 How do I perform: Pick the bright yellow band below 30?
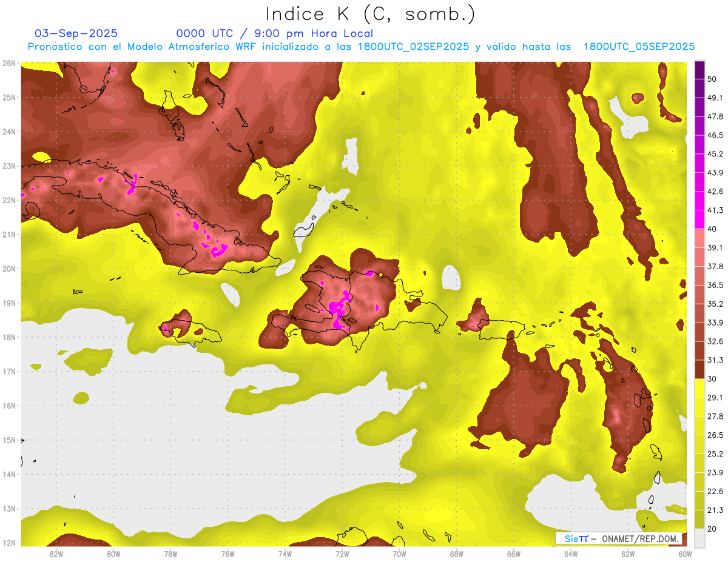699,388
